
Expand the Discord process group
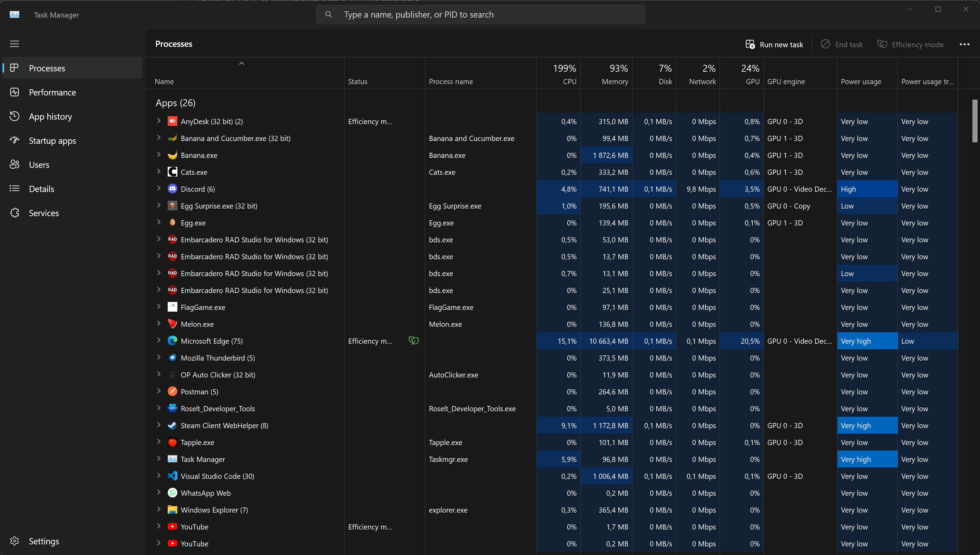coord(159,188)
